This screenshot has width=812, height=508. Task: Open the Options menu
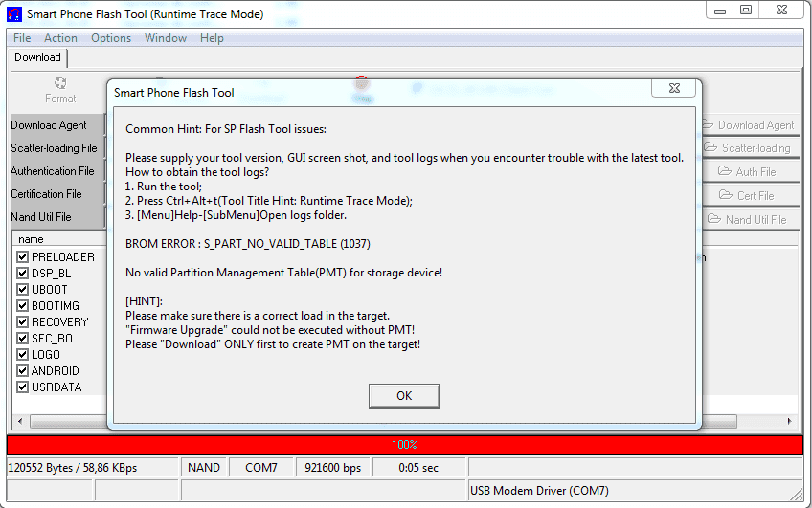(x=111, y=38)
